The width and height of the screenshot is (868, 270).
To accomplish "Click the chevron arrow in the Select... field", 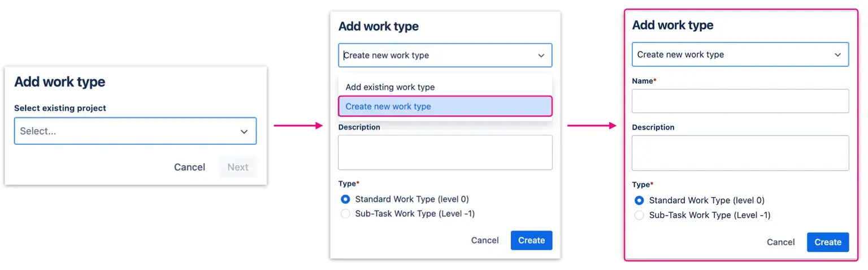I will (244, 132).
